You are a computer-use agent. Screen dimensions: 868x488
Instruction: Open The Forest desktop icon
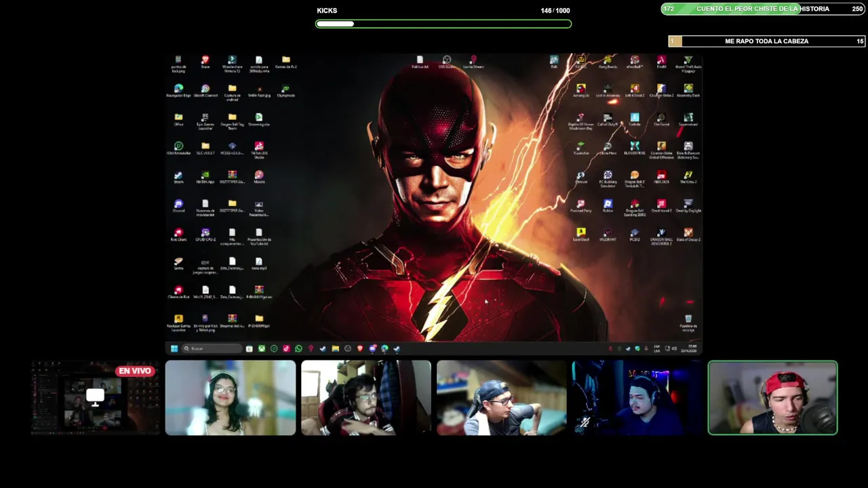[x=661, y=119]
